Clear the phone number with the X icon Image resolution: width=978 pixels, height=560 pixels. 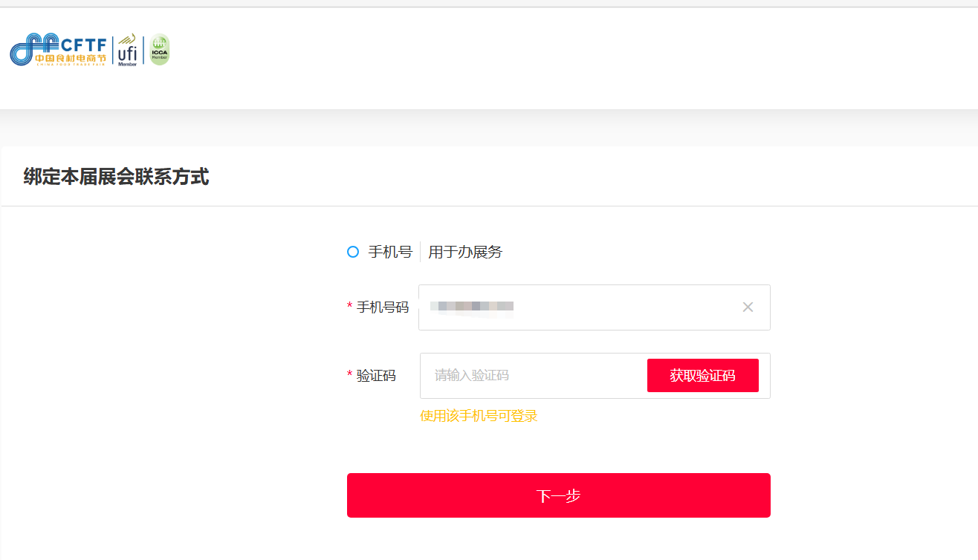coord(748,307)
